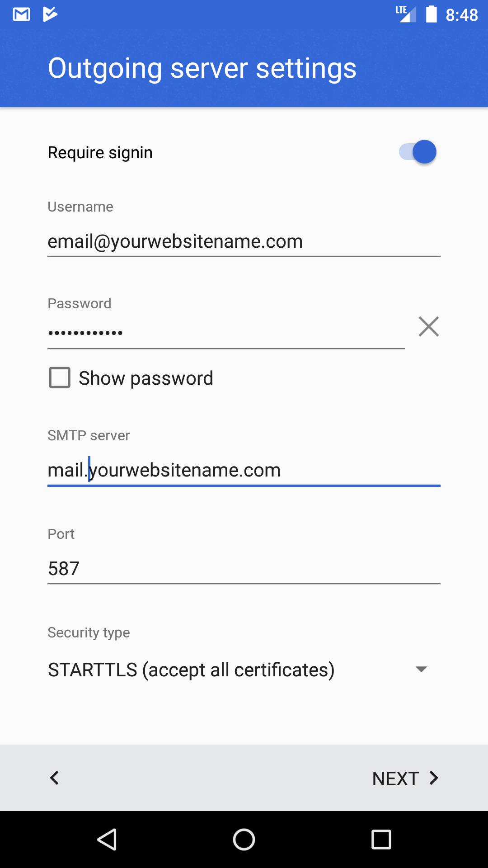Tap the Android home circle button
The image size is (488, 868).
point(244,840)
